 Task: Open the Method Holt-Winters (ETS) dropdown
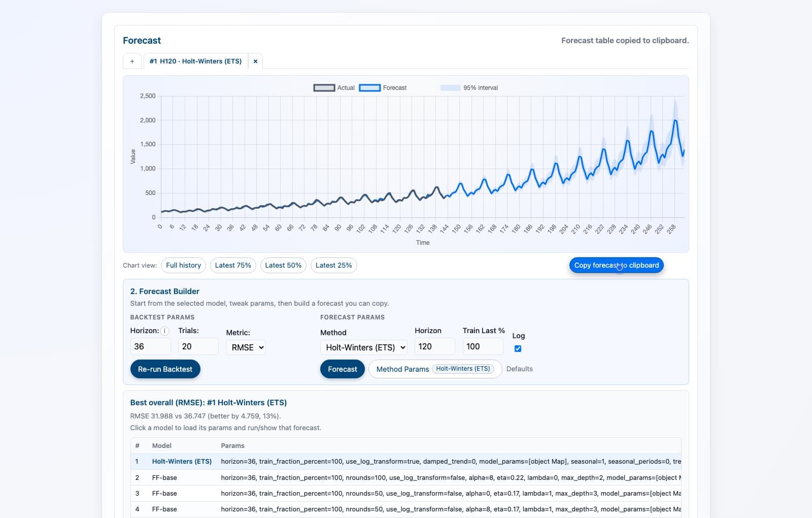364,347
